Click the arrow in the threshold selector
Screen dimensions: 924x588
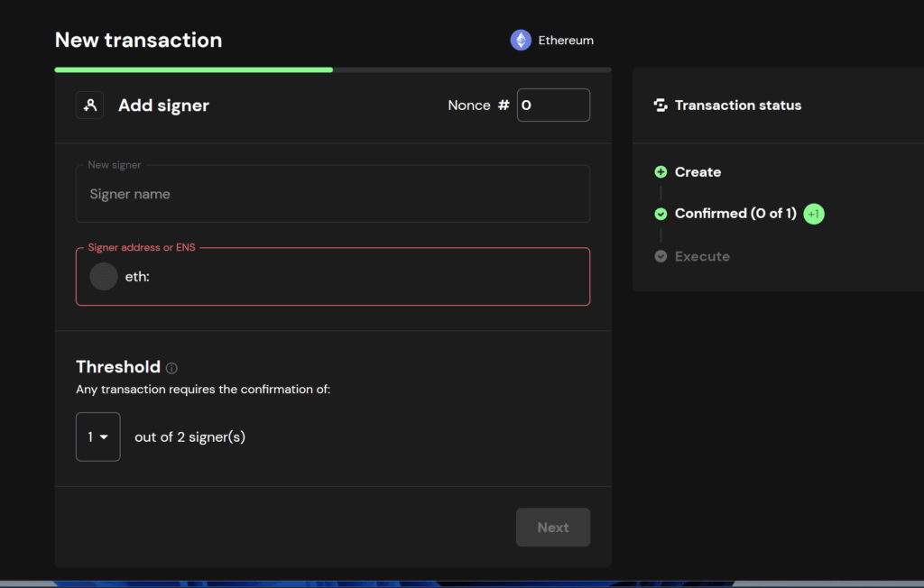(x=105, y=437)
